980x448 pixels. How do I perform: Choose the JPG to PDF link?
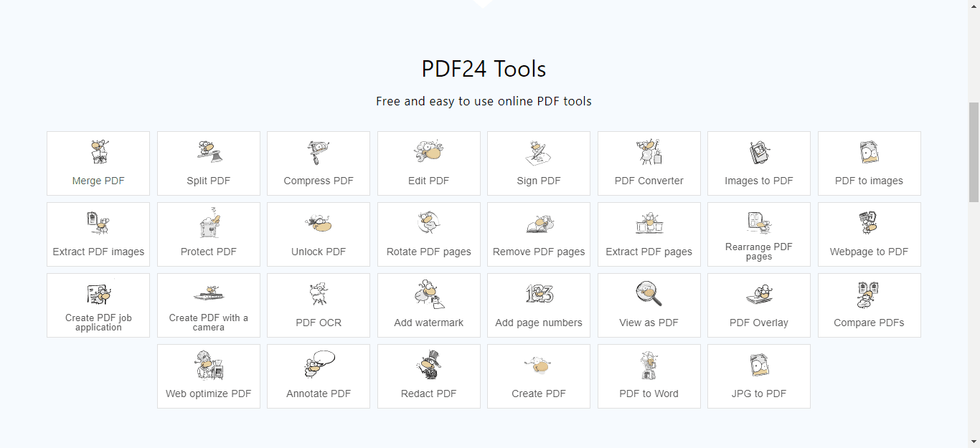759,376
